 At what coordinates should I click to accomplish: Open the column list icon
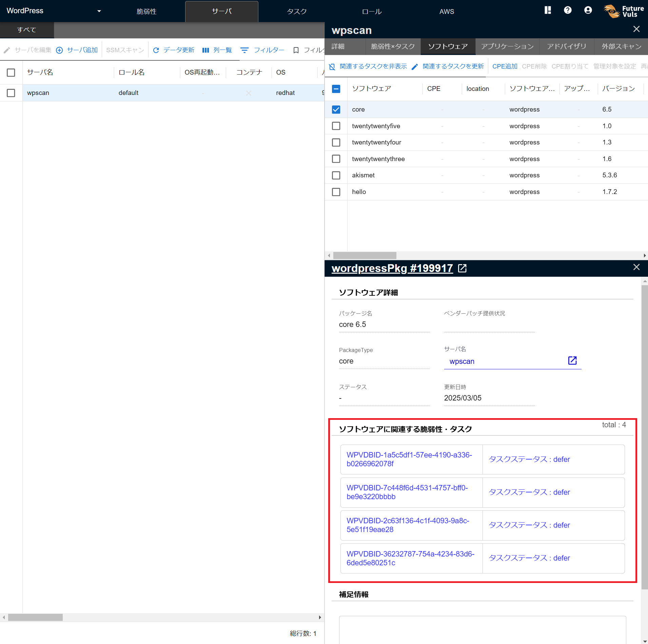coord(205,50)
